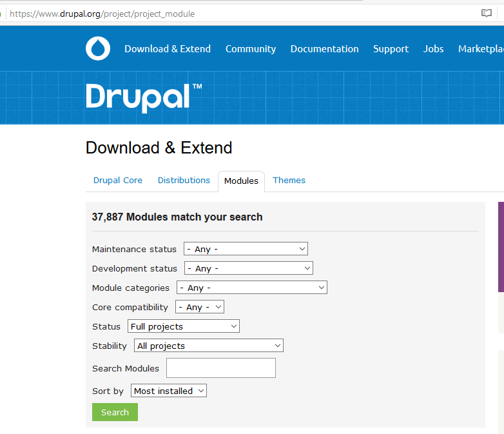Image resolution: width=504 pixels, height=434 pixels.
Task: Focus the Search Modules text field
Action: tap(221, 368)
